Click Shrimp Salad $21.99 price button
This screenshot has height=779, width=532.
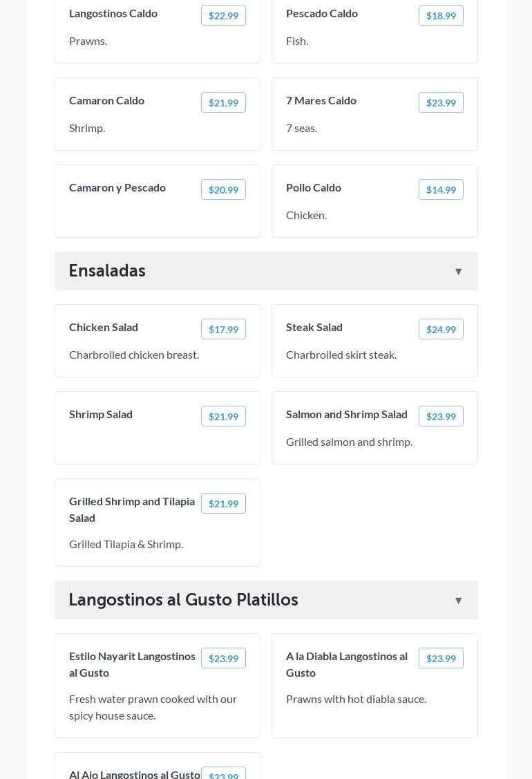[223, 416]
